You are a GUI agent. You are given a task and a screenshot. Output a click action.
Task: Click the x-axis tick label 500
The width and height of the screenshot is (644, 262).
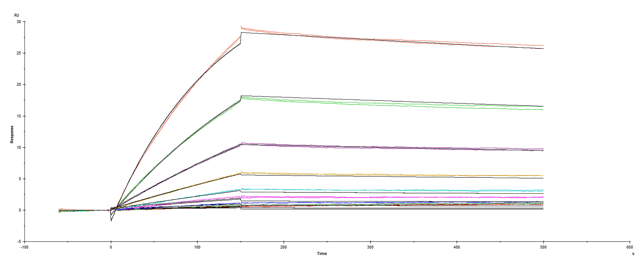(x=543, y=247)
